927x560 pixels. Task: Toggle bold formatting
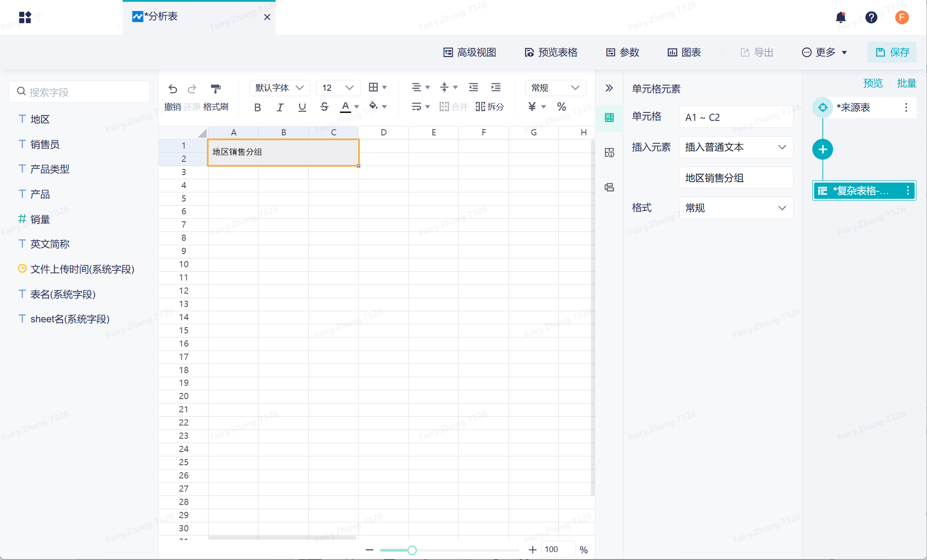258,107
